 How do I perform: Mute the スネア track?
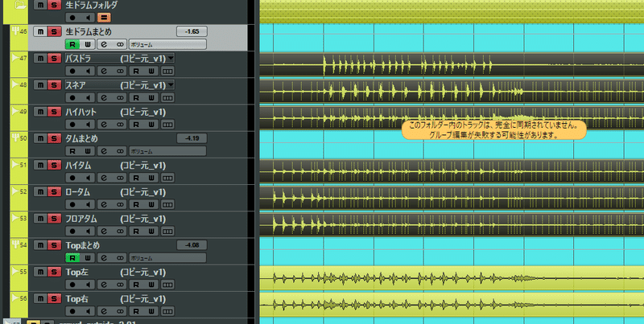[x=40, y=85]
